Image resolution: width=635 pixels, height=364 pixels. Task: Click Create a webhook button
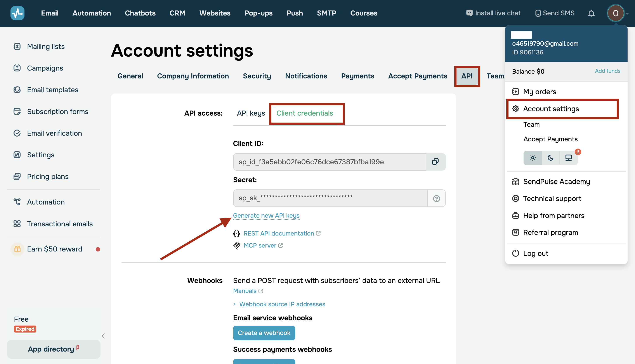(x=264, y=333)
